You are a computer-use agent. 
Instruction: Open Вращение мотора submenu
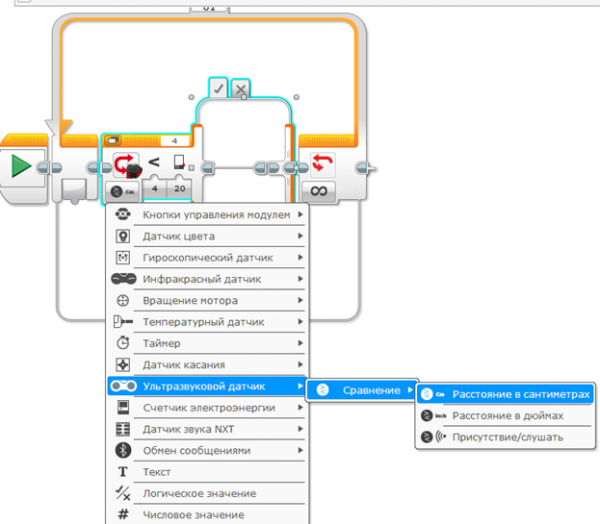207,300
